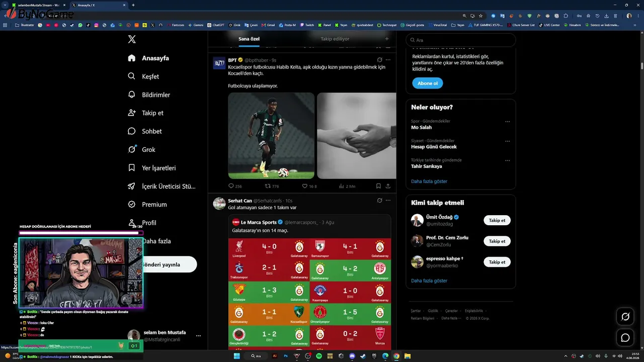Viewport: 644px width, 362px height.
Task: Open Yer İşaretleri bookmarks page
Action: pyautogui.click(x=152, y=168)
